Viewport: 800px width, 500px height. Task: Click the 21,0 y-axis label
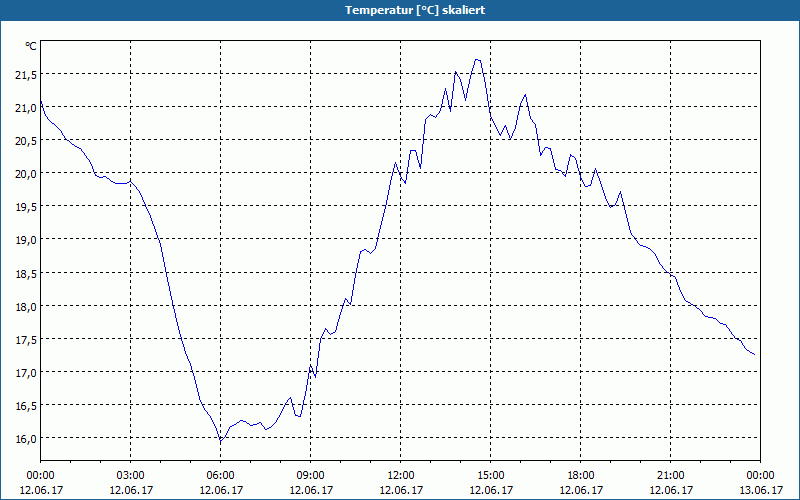click(x=26, y=108)
